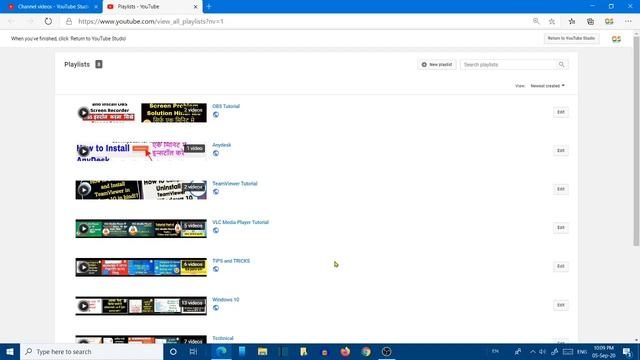The image size is (640, 360).
Task: Click public globe icon under VLC Media Player Tutorial
Action: click(216, 231)
